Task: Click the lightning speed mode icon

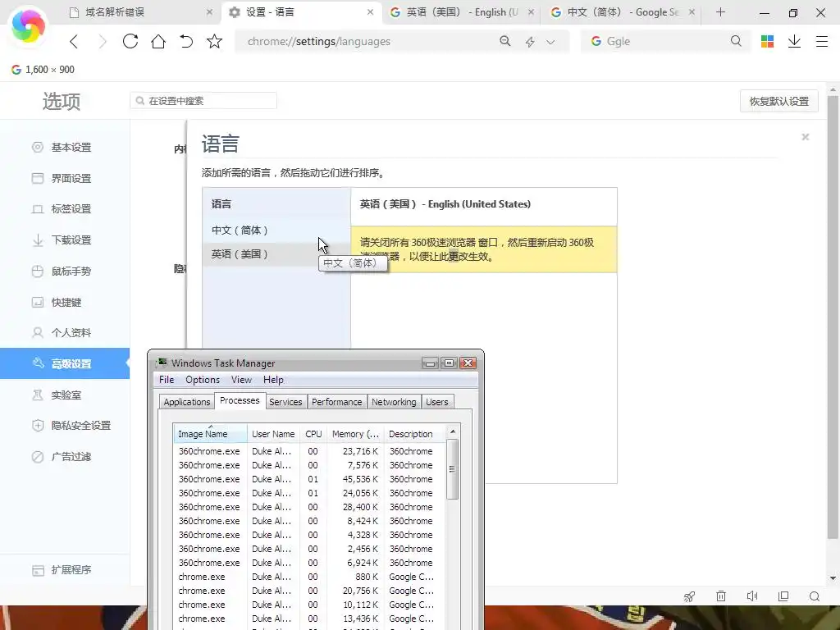Action: [530, 42]
